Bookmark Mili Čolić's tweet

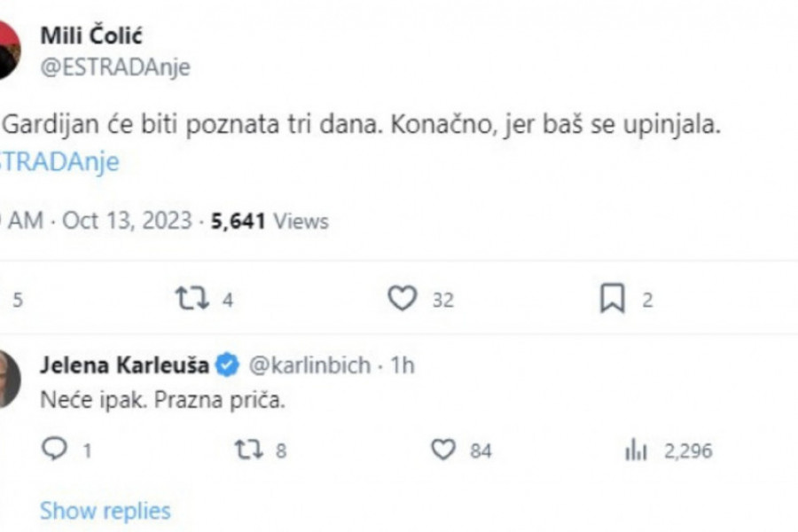(612, 300)
